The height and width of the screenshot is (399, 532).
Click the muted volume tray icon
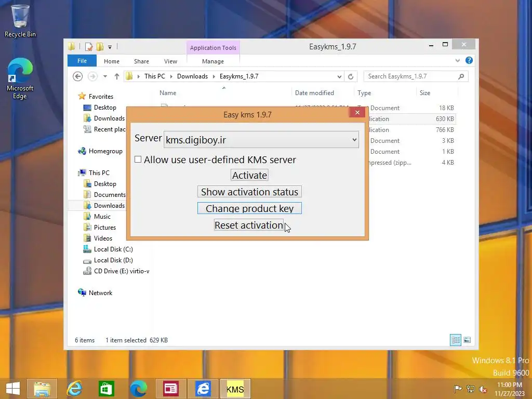pos(483,389)
